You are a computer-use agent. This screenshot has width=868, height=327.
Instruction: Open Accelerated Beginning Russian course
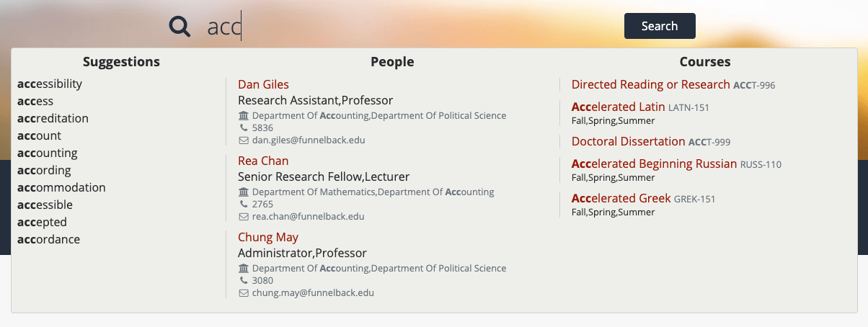654,163
